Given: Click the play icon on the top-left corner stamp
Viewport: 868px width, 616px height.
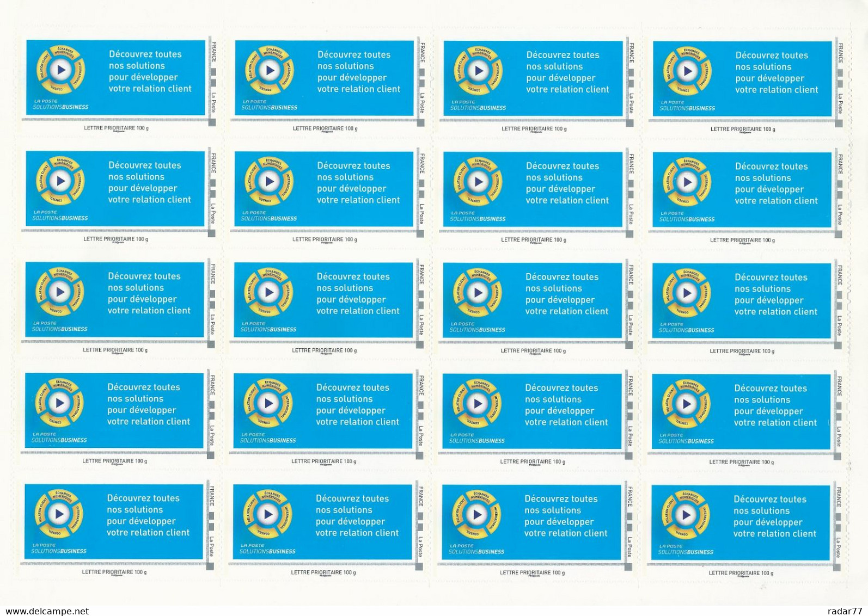Looking at the screenshot, I should point(61,70).
